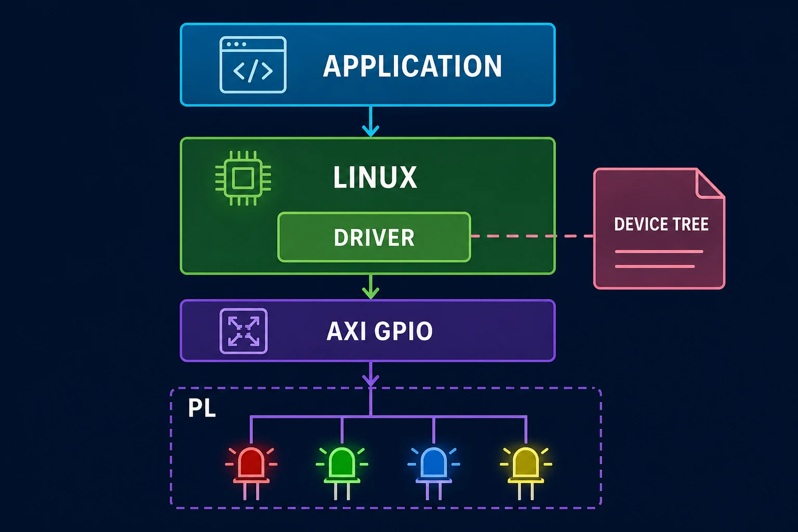
Task: Click the expand arrows icon in AXI GPIO block
Action: tap(244, 331)
